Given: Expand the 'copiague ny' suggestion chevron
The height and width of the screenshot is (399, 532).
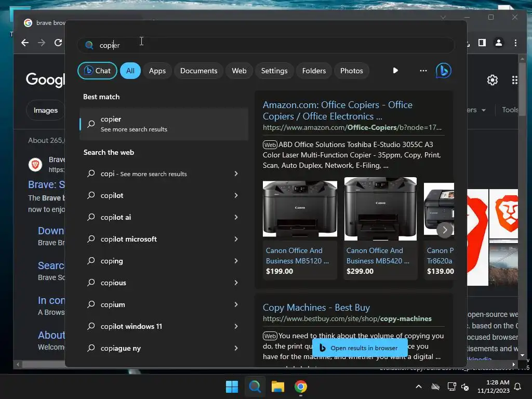Looking at the screenshot, I should click(236, 348).
